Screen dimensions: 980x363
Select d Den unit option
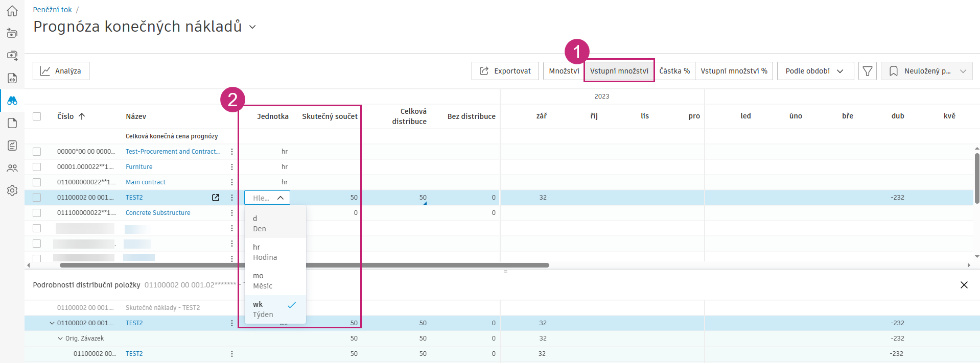(x=275, y=224)
